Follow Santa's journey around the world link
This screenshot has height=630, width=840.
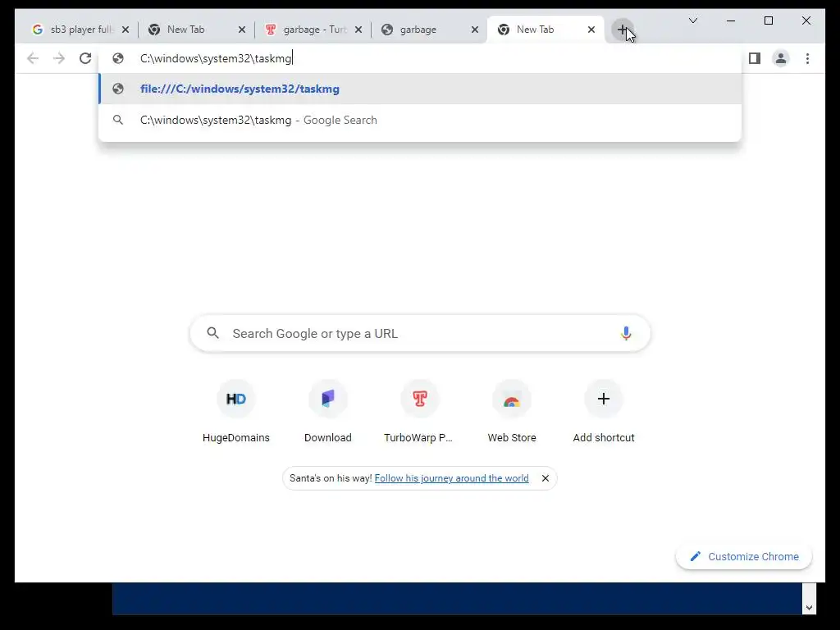(x=452, y=478)
